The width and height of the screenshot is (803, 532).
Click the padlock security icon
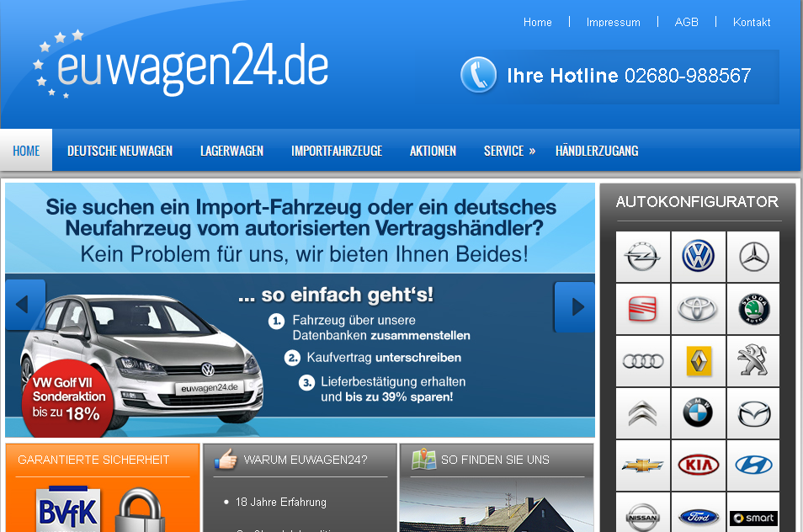pyautogui.click(x=139, y=510)
